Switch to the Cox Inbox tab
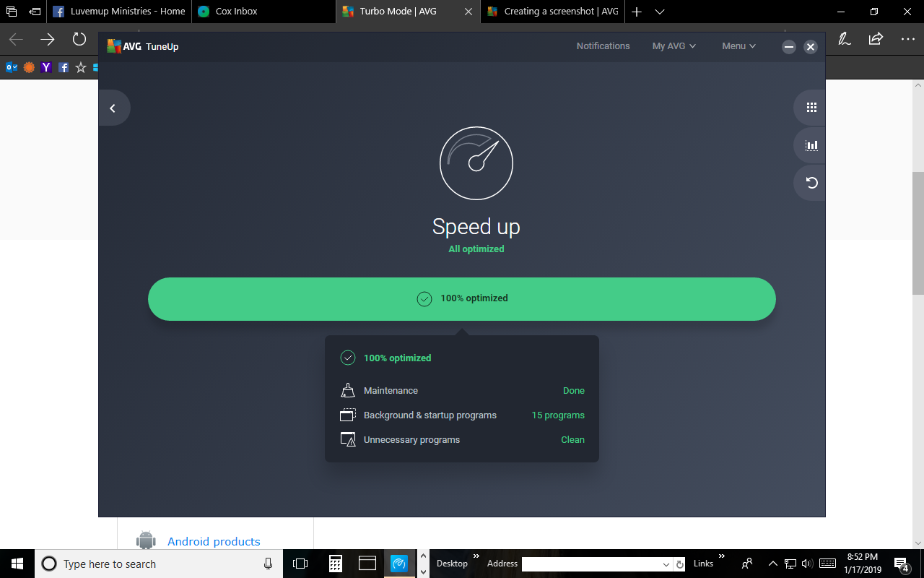Image resolution: width=924 pixels, height=578 pixels. [x=263, y=12]
